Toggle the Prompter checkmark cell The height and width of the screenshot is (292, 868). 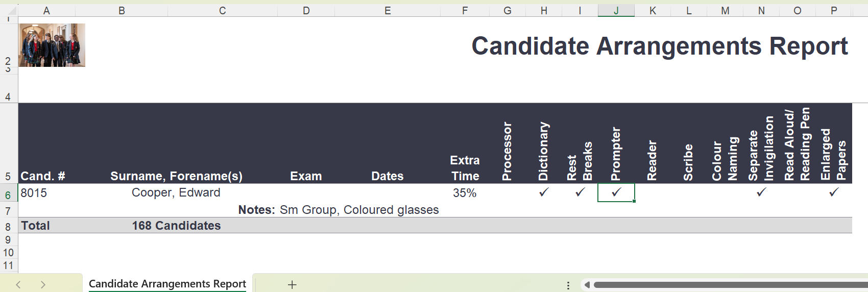(616, 192)
